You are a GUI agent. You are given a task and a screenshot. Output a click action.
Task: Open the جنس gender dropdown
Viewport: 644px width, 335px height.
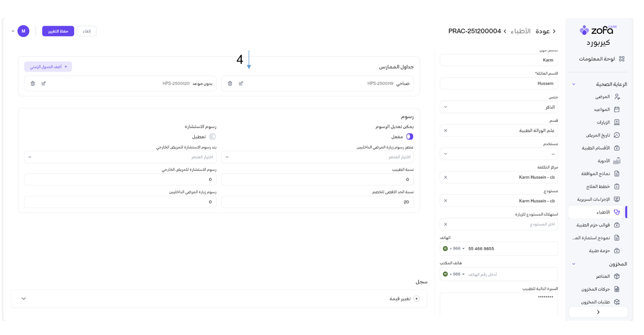click(498, 107)
